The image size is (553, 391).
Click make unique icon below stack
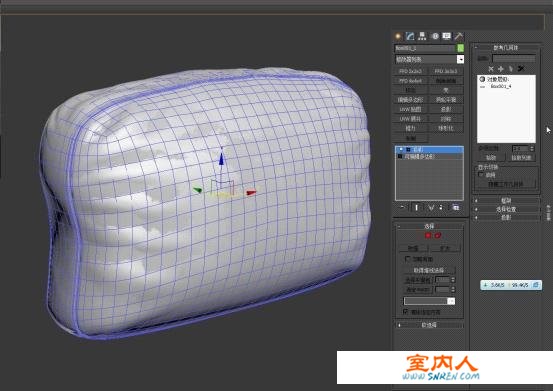pos(431,207)
